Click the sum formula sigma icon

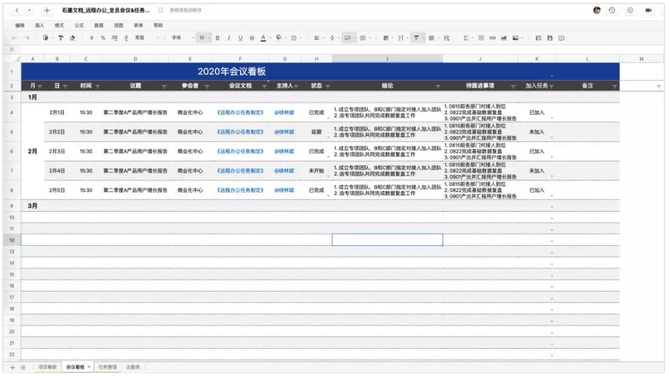(466, 38)
